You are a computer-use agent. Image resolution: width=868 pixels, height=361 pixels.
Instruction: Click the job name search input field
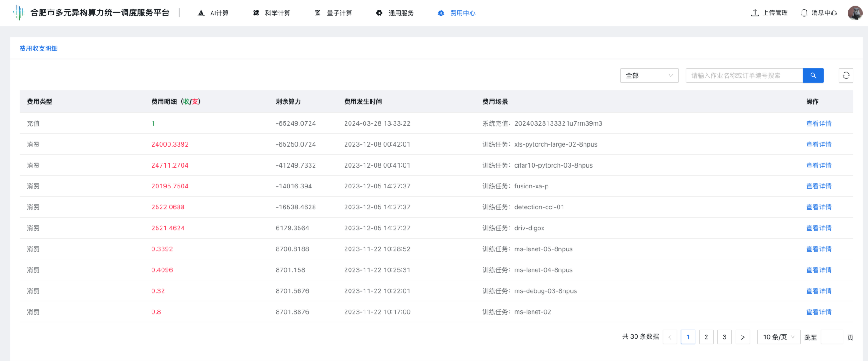pyautogui.click(x=744, y=76)
